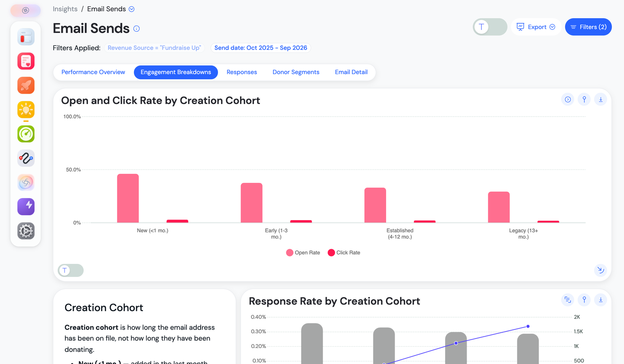Select the Engagement Breakdowns tab

176,72
